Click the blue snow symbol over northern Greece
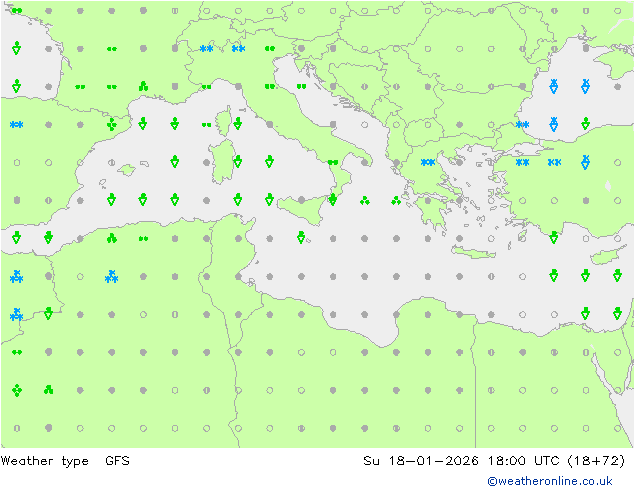The height and width of the screenshot is (490, 634). [x=428, y=163]
